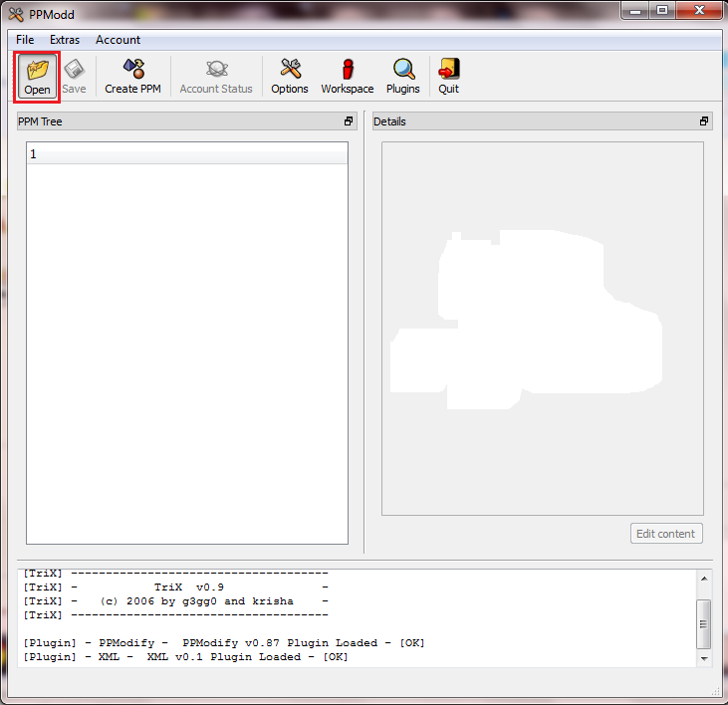This screenshot has width=728, height=705.
Task: Click the Open toolbar button
Action: [37, 77]
